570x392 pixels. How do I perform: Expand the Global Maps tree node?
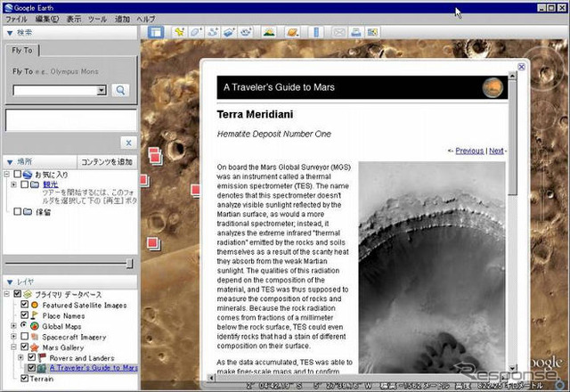(13, 326)
